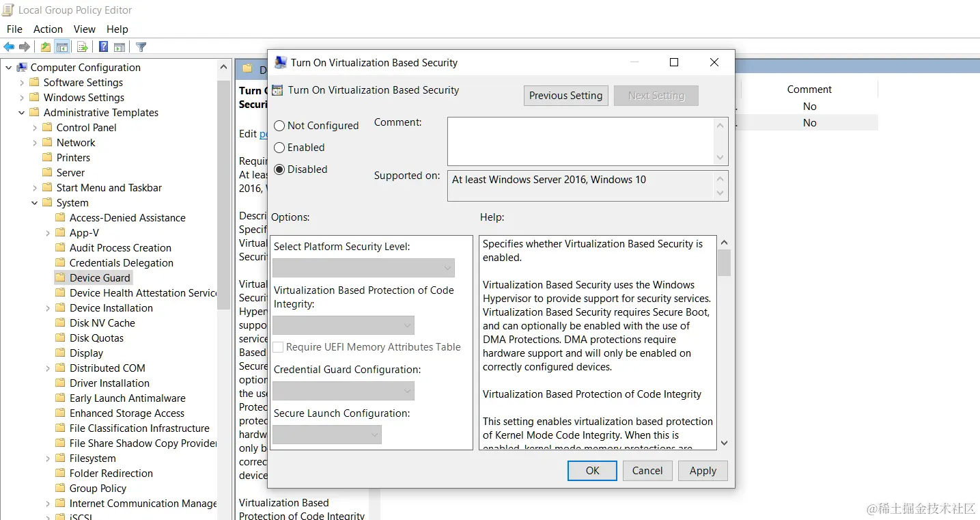
Task: Click the dialog title bar shield icon
Action: [280, 63]
